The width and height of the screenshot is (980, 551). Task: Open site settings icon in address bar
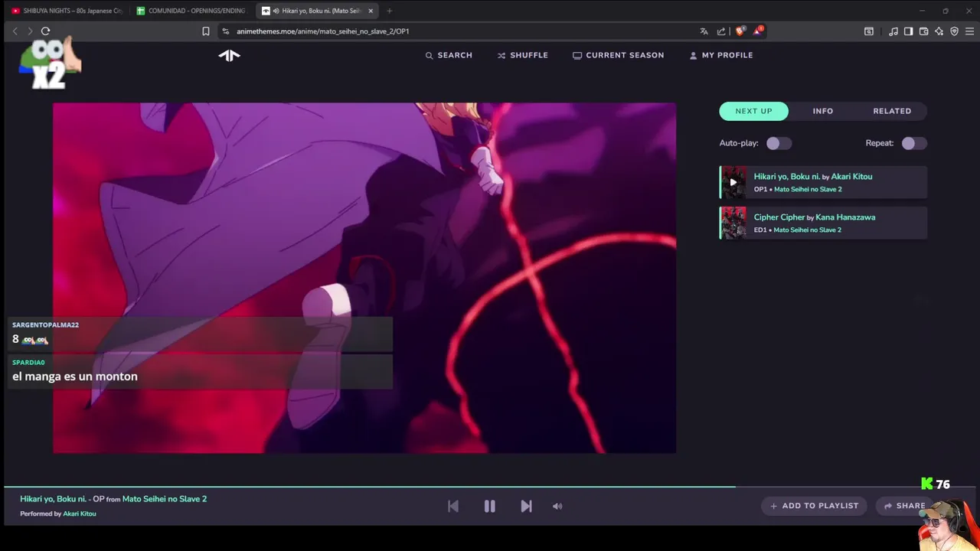tap(225, 31)
